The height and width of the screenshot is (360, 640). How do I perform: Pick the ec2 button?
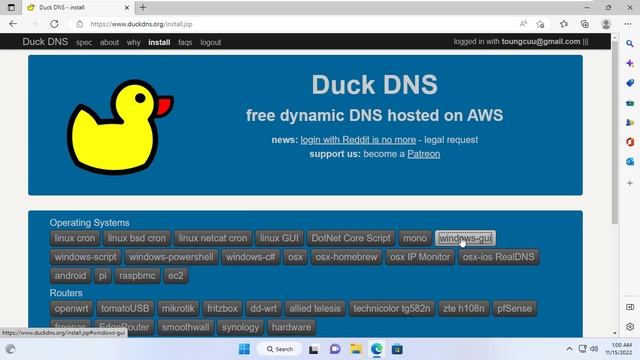(x=176, y=276)
